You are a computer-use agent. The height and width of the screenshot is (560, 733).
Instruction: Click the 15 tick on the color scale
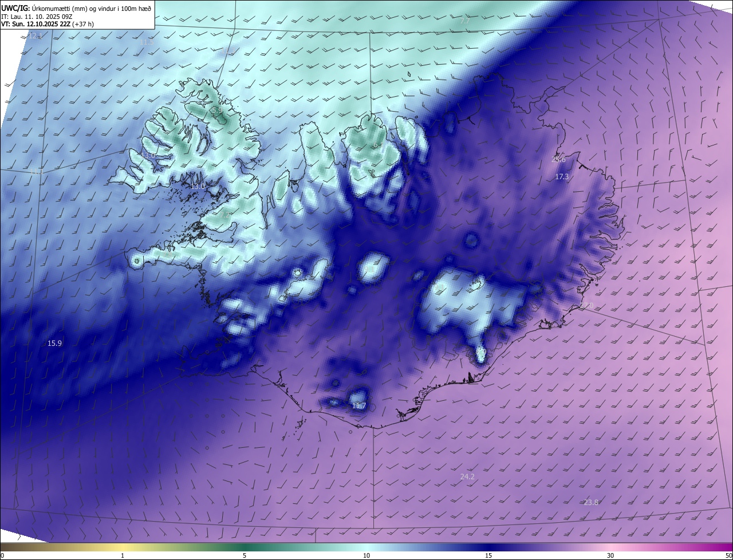tap(488, 555)
